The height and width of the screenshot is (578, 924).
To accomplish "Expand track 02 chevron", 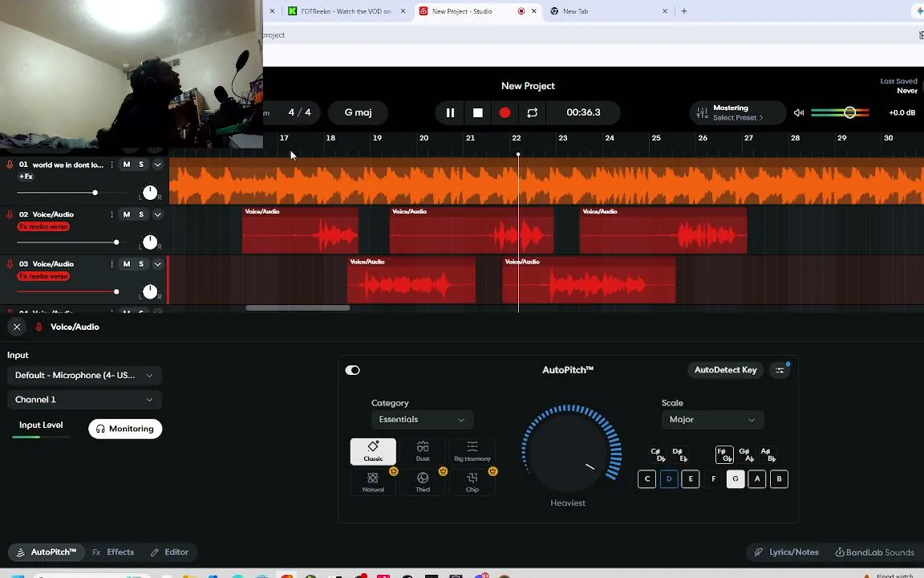I will point(157,214).
